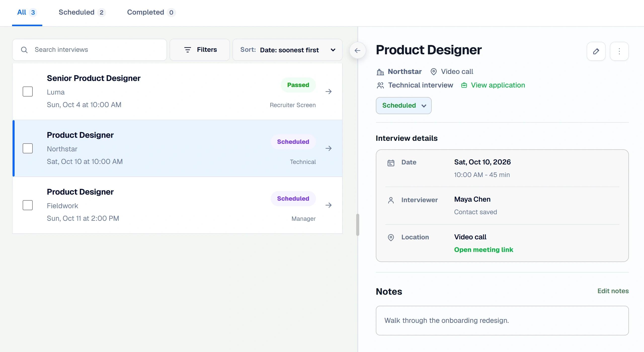Click the search magnifier icon

pos(24,50)
